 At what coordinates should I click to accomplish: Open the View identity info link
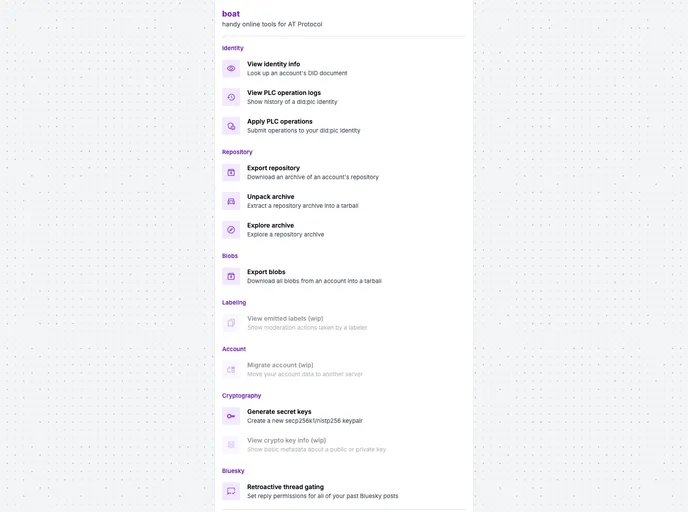(x=344, y=68)
